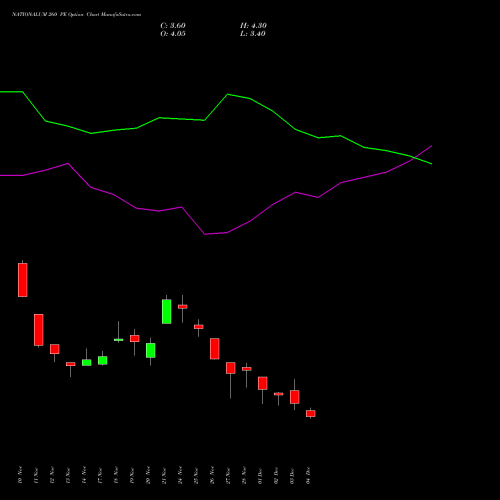The image size is (500, 500).
Task: Select the high value H: 4.30
Action: point(253,26)
